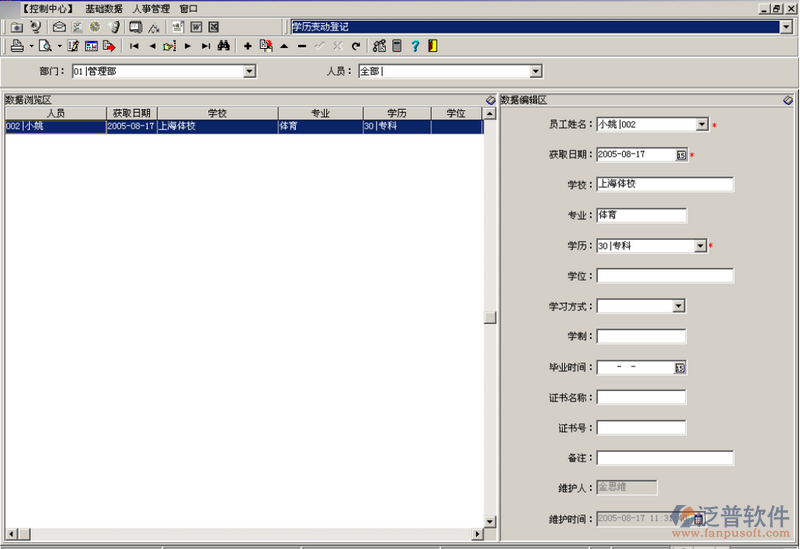This screenshot has height=549, width=800.
Task: Open the printer options arrow
Action: point(31,46)
